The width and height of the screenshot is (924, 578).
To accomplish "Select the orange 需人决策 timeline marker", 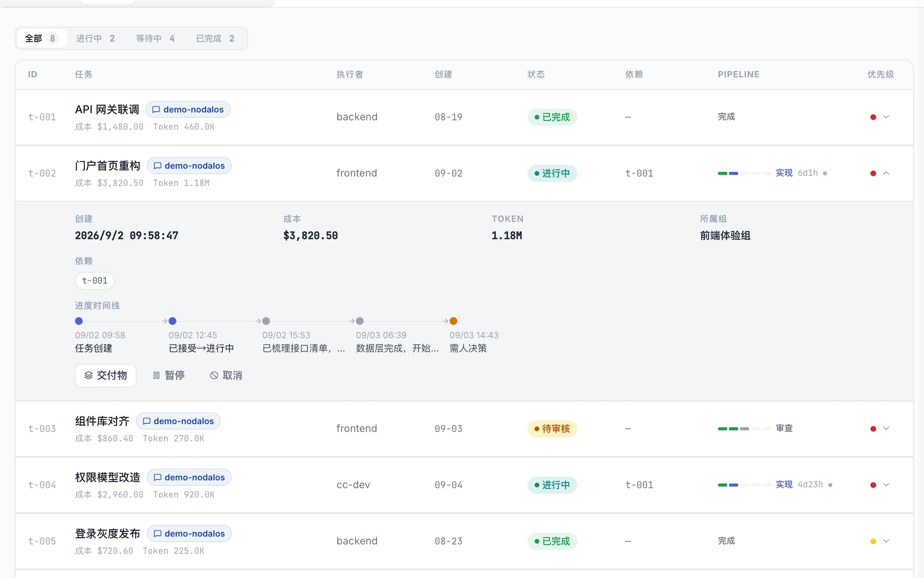I will click(453, 321).
